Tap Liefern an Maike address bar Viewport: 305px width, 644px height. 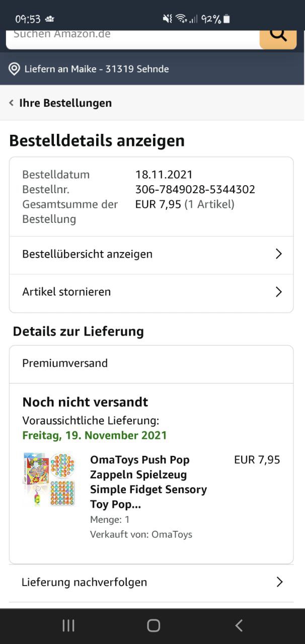click(97, 69)
